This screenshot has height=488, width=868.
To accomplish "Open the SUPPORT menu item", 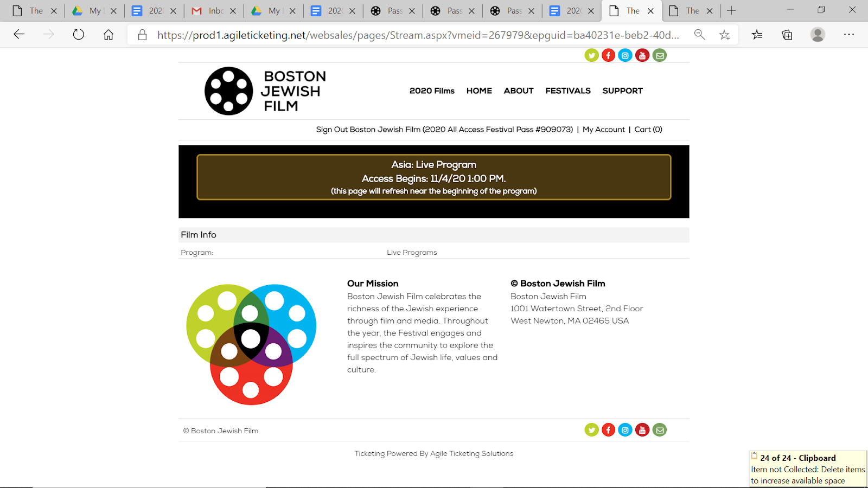I will (622, 91).
